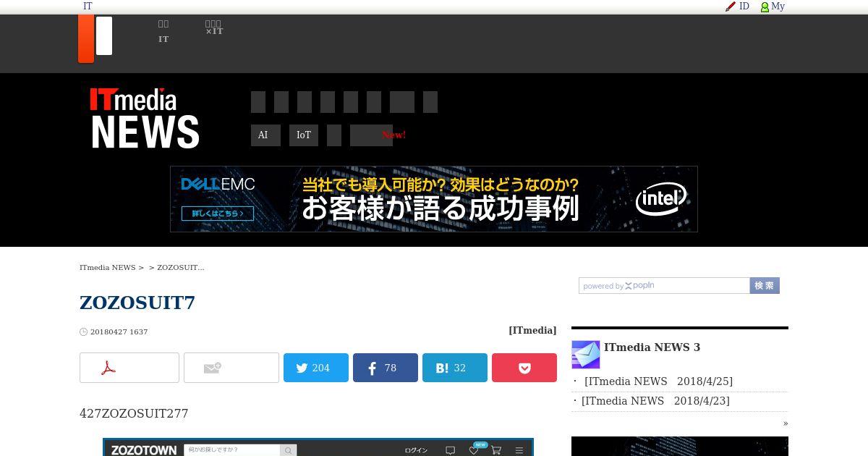Open the ITmedia NEWS 2018/4/25 link
Viewport: 868px width, 456px height.
658,381
